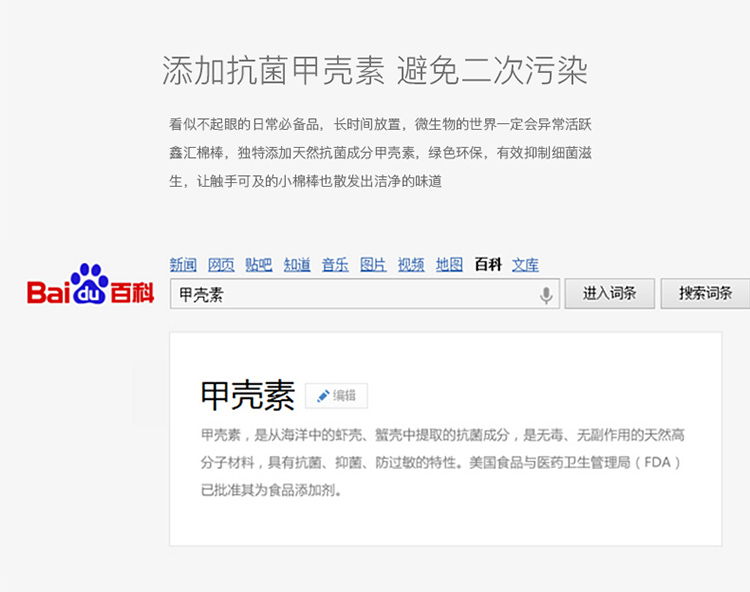The height and width of the screenshot is (592, 750).
Task: Open the 知道 link
Action: [297, 264]
